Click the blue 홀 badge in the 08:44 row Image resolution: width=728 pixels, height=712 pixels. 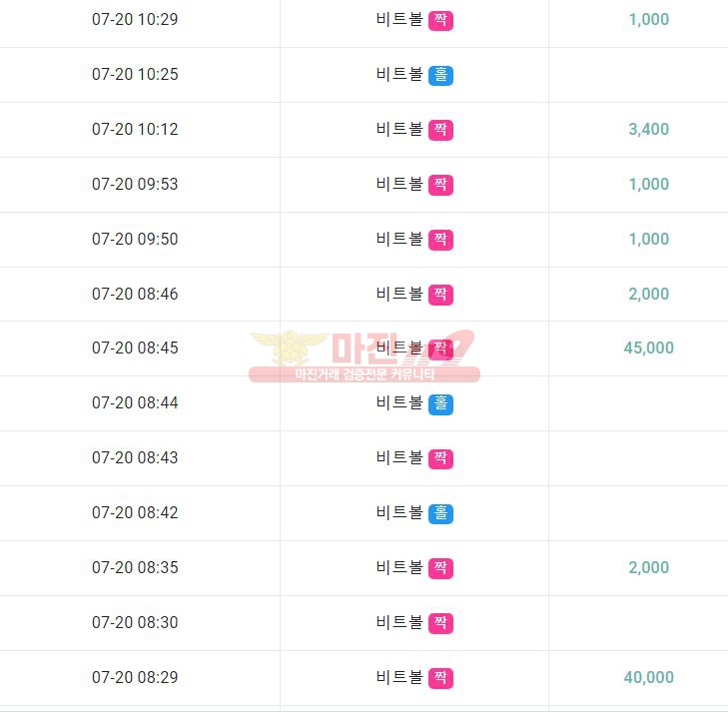coord(440,403)
